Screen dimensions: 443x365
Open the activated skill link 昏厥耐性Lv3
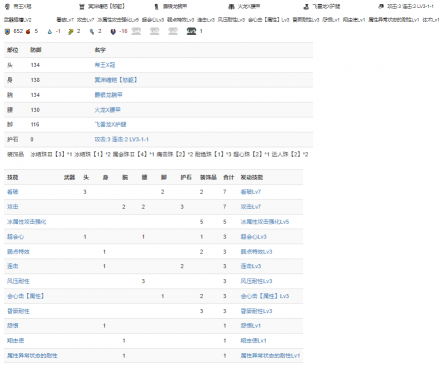pyautogui.click(x=257, y=311)
